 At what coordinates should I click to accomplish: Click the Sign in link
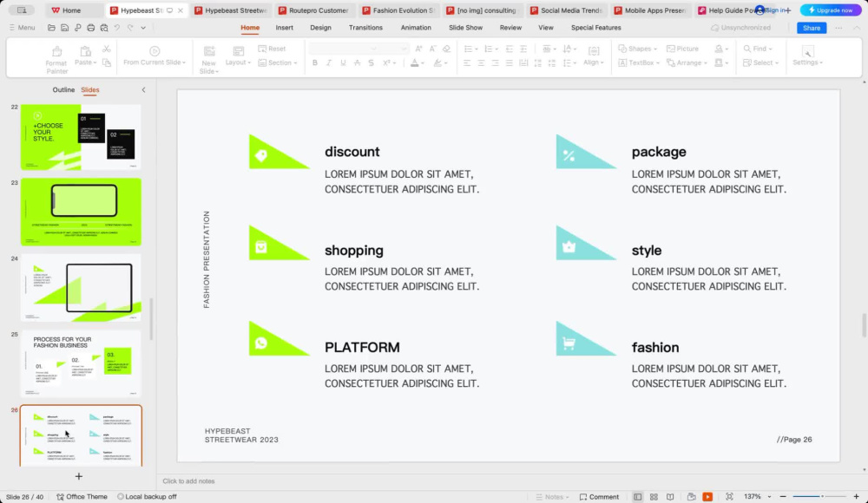tap(775, 10)
